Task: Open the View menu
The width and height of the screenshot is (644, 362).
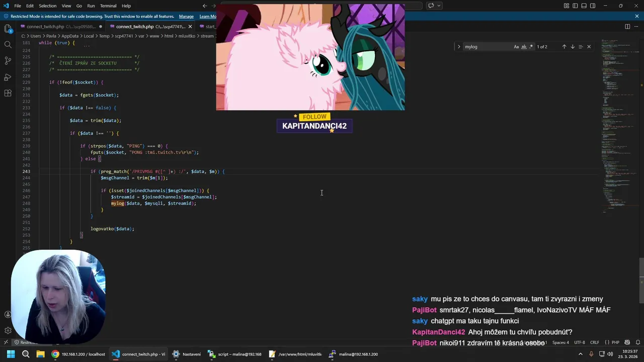Action: tap(66, 6)
